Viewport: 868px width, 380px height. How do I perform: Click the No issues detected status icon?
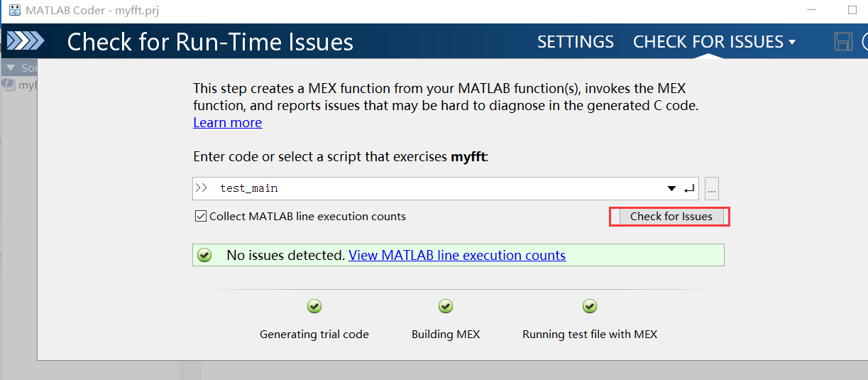[205, 255]
